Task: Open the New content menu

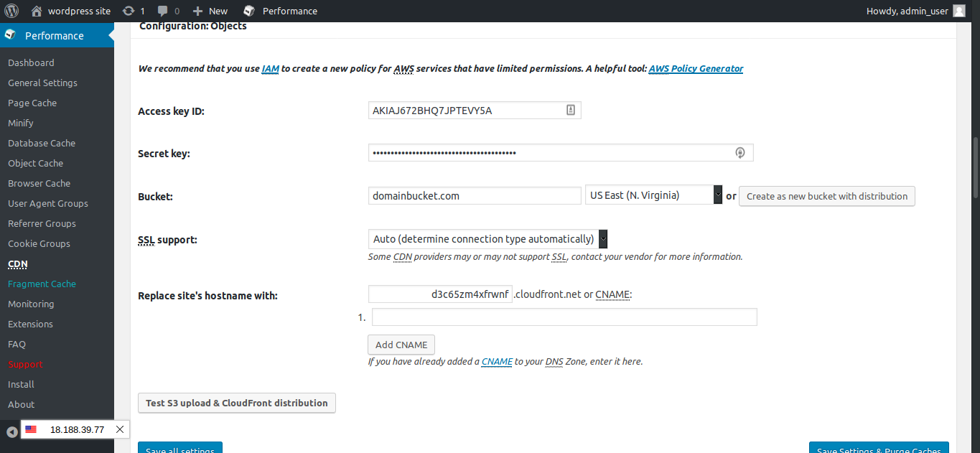Action: tap(210, 11)
